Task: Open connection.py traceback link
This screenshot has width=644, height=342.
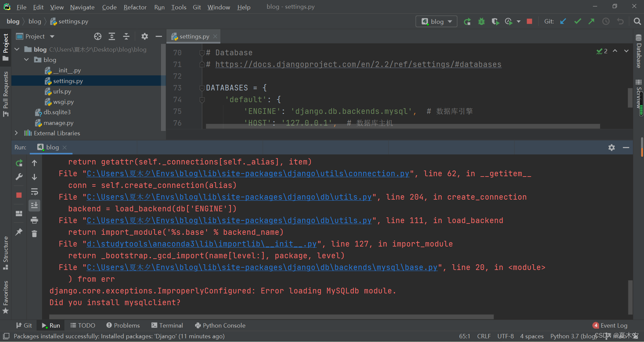Action: 248,174
